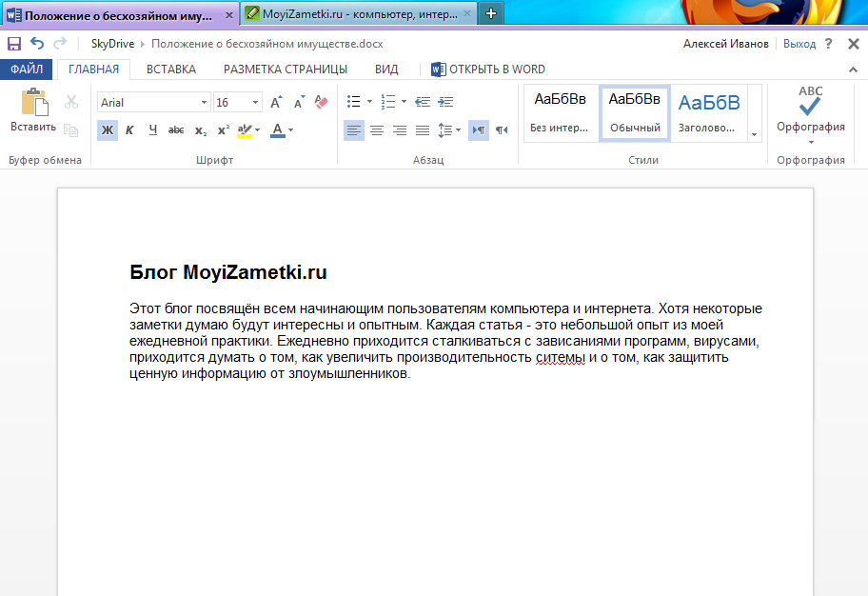Image resolution: width=868 pixels, height=596 pixels.
Task: Redo the last undone action
Action: (60, 43)
